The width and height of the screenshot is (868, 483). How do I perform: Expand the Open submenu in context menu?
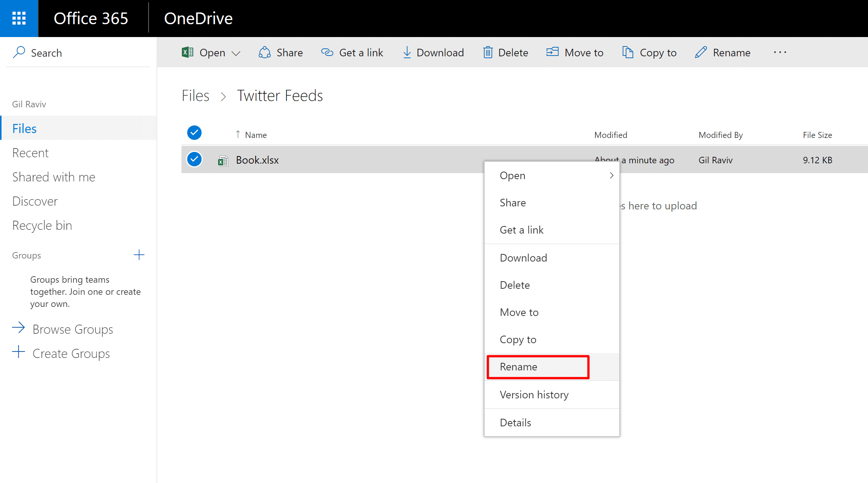tap(611, 175)
